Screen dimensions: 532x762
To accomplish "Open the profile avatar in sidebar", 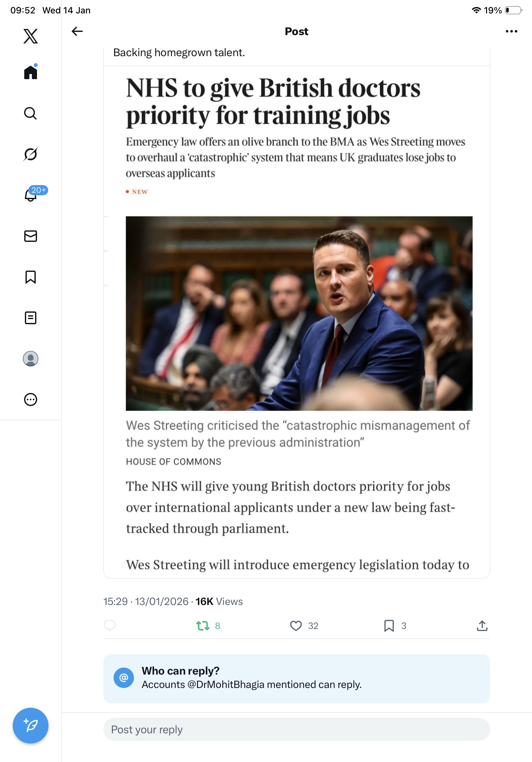I will [31, 359].
